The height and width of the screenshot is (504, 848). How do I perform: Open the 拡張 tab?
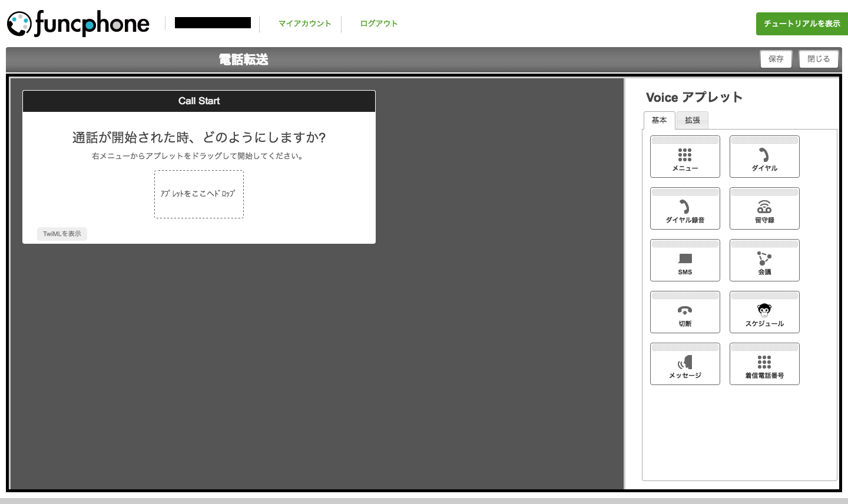click(x=692, y=120)
